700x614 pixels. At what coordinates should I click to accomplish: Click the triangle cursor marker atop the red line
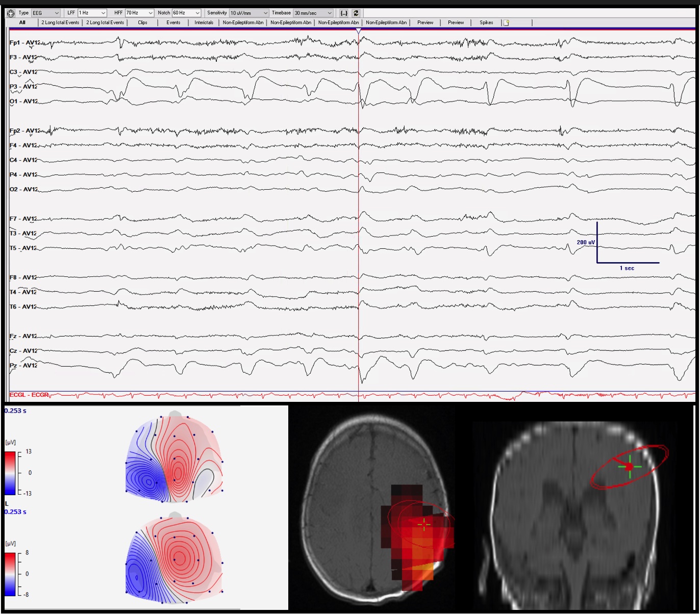coord(358,31)
